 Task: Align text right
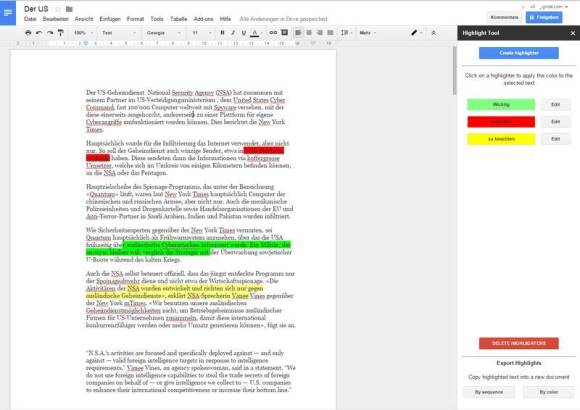pyautogui.click(x=320, y=33)
